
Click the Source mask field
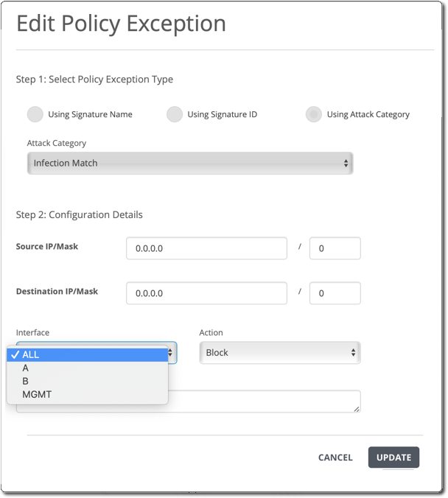[335, 248]
